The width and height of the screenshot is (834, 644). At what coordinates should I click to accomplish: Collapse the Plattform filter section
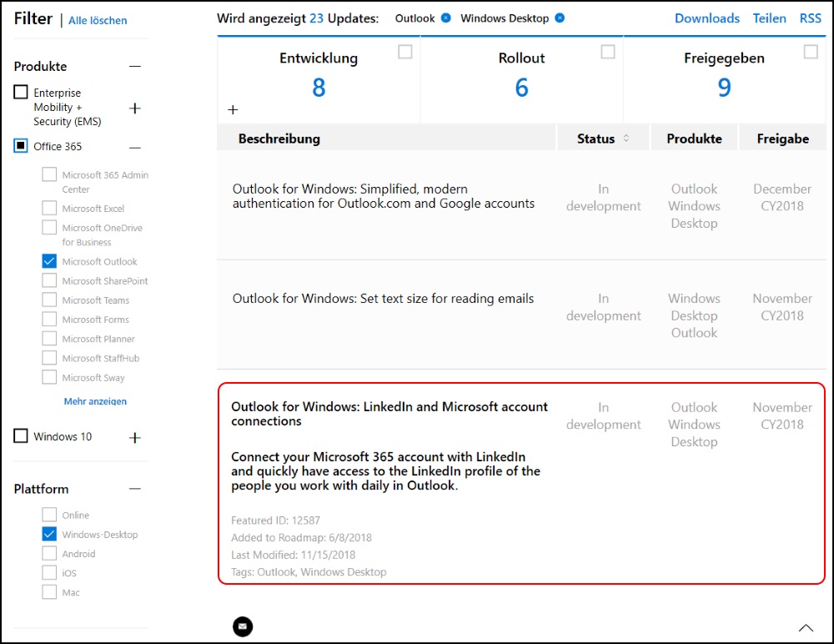(x=135, y=489)
